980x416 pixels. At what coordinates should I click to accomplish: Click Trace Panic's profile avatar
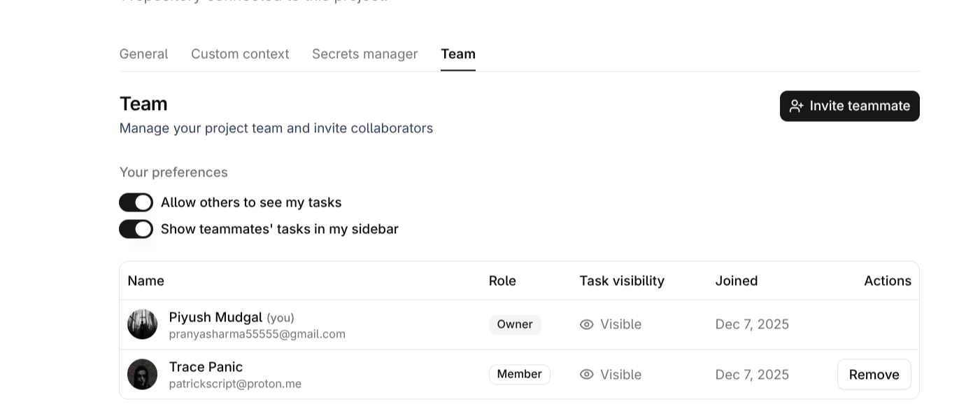(x=142, y=375)
